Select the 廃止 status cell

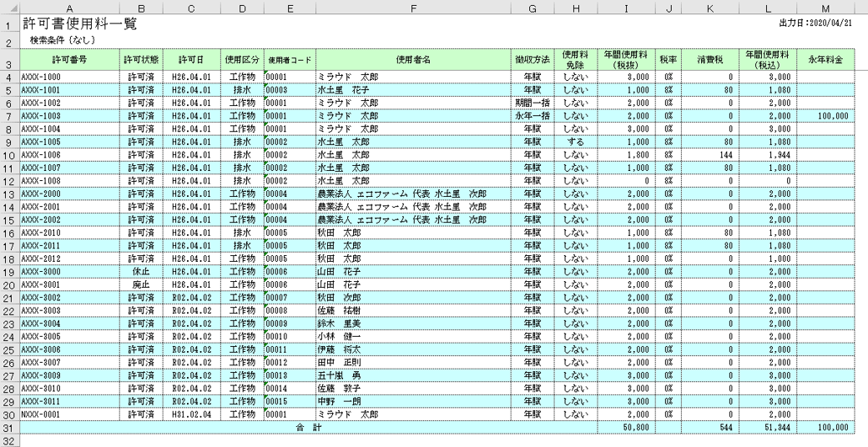[x=141, y=284]
